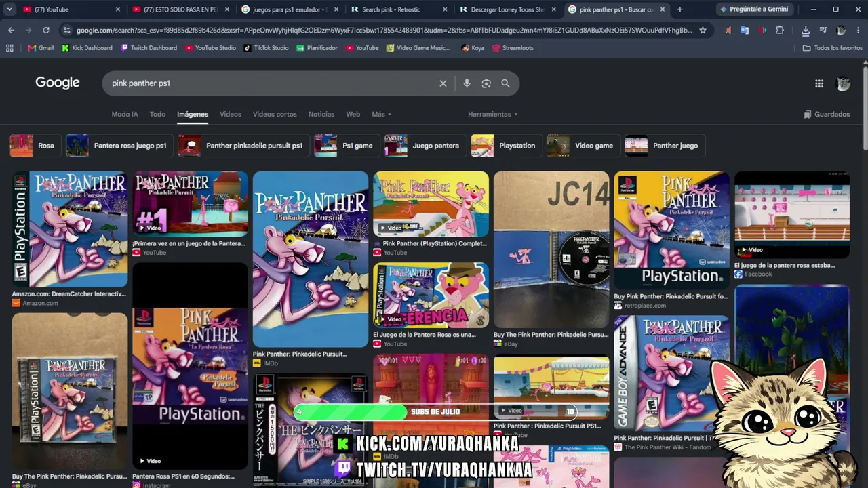Switch to the juegos para ps1 emulador tab
The image size is (868, 488).
point(290,9)
